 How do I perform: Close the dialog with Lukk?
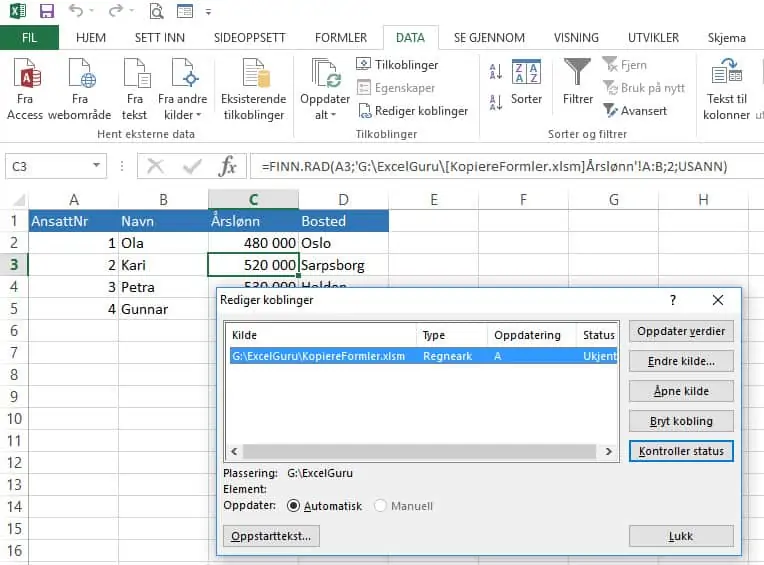681,536
